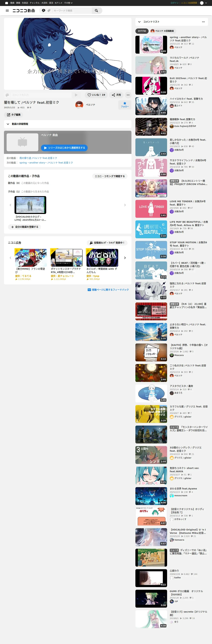
Task: Click 生放送 in the top navigation
Action: pos(25,3)
